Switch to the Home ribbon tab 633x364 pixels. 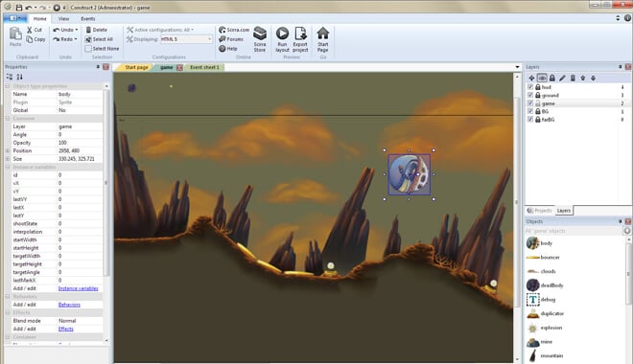pyautogui.click(x=39, y=18)
